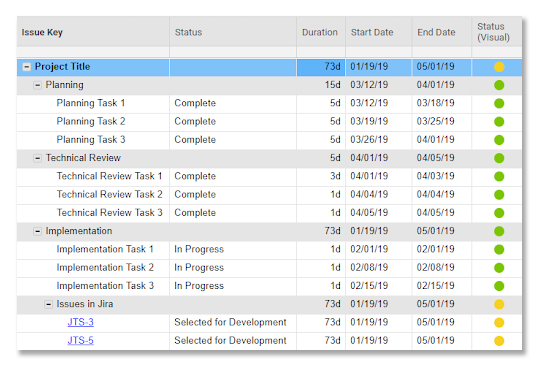This screenshot has width=540, height=367.
Task: Open the JTS-3 issue link
Action: [81, 322]
